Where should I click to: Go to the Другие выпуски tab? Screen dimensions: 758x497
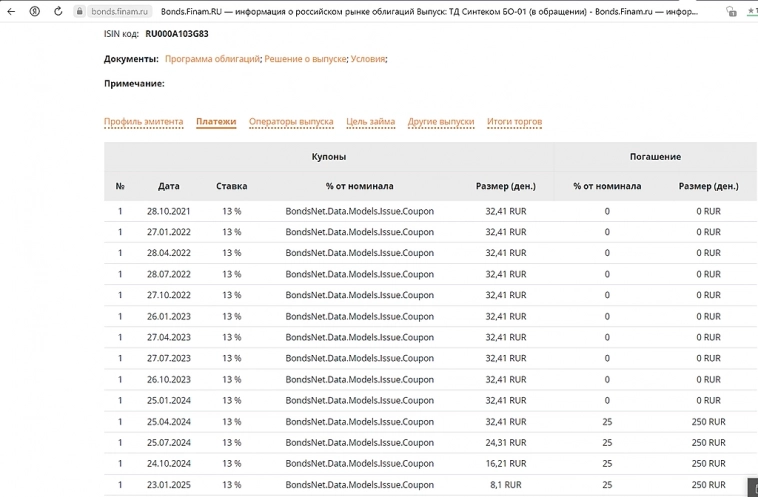click(x=441, y=122)
